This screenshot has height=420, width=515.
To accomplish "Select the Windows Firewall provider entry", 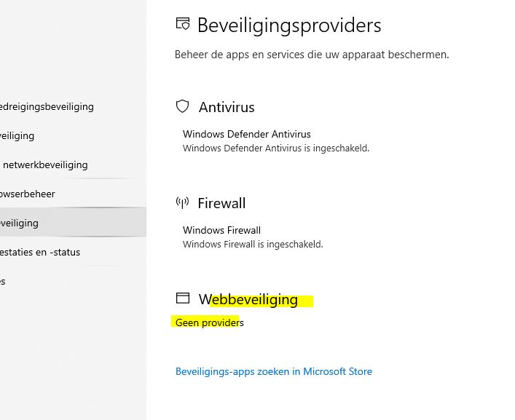I will click(x=221, y=230).
